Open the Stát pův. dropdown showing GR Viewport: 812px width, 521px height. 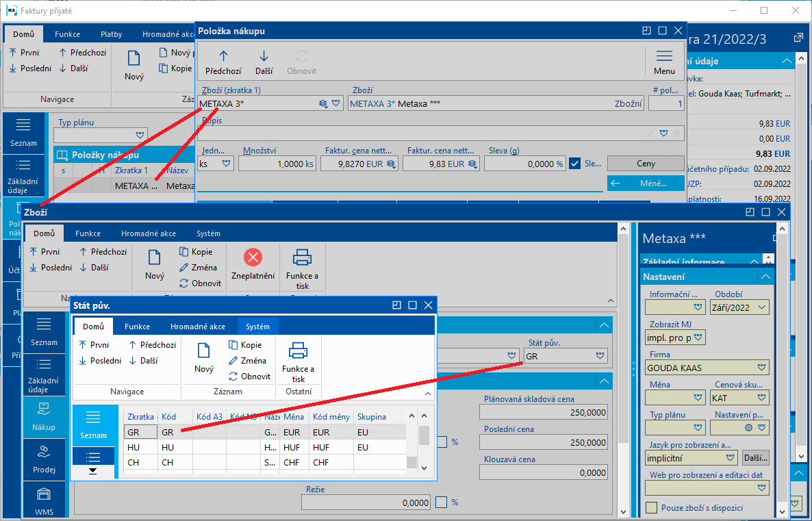600,356
